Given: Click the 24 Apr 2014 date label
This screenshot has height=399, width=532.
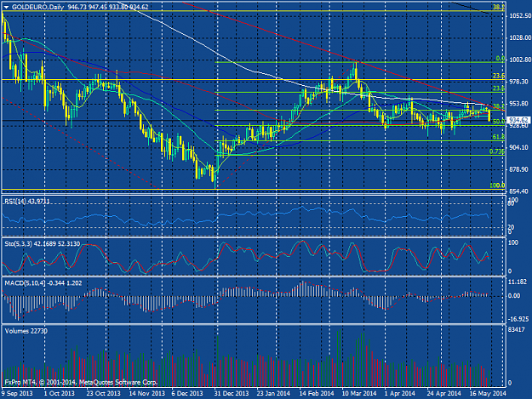Looking at the screenshot, I should (x=443, y=394).
